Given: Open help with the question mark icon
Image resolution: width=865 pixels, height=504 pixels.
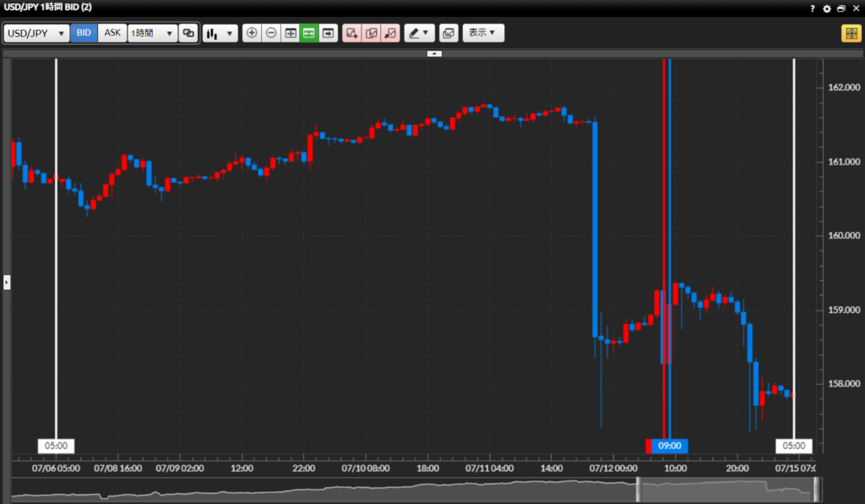Looking at the screenshot, I should (813, 8).
